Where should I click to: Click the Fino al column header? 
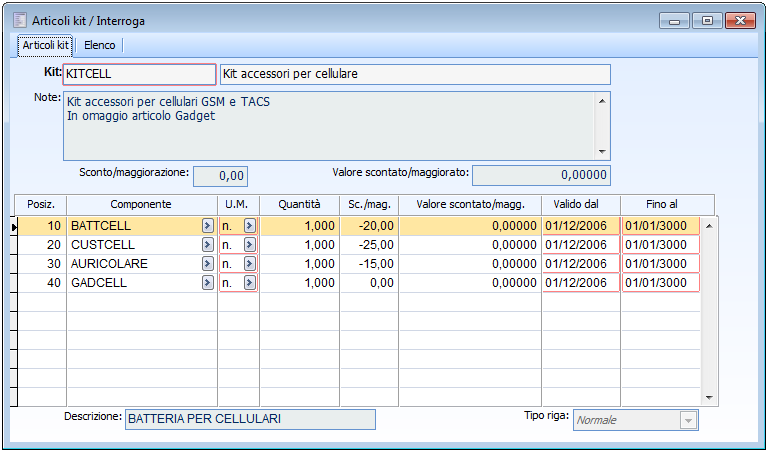[x=668, y=204]
